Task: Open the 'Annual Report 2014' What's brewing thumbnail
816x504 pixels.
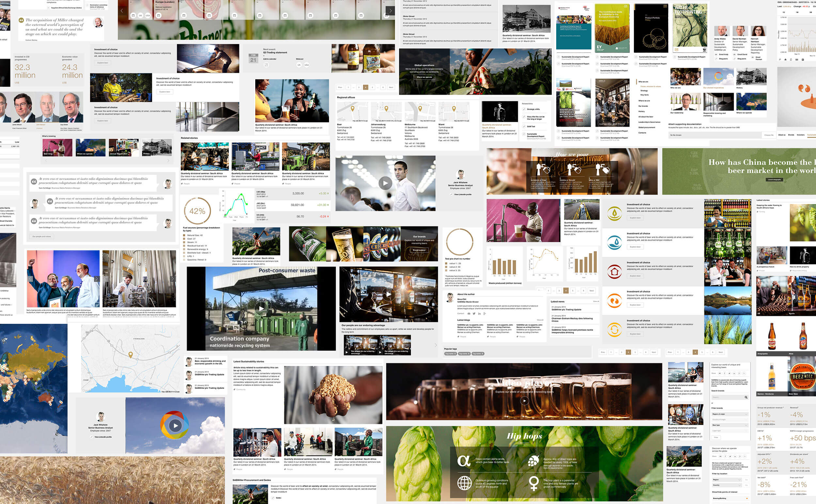Action: coord(124,148)
